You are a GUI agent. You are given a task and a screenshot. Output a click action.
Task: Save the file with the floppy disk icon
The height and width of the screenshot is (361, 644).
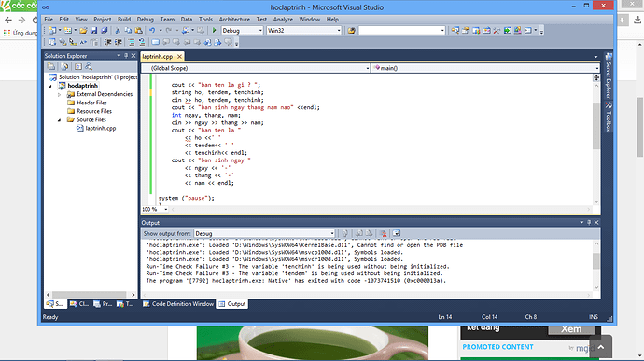pos(94,31)
